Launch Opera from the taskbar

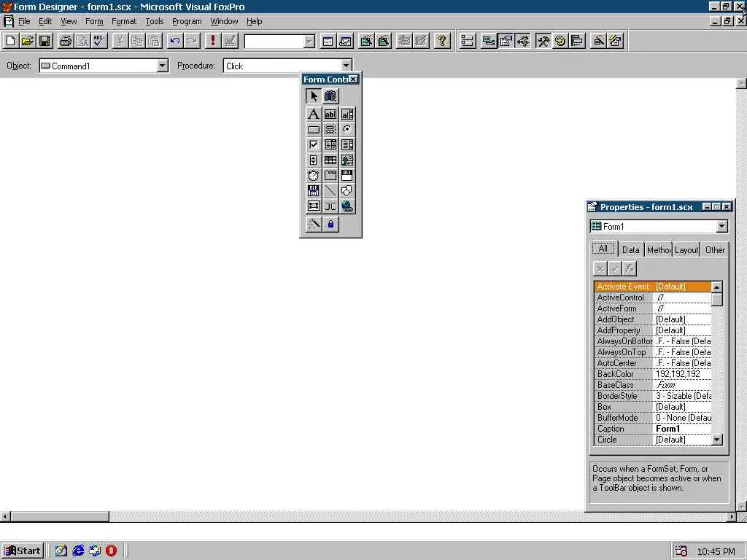(111, 551)
